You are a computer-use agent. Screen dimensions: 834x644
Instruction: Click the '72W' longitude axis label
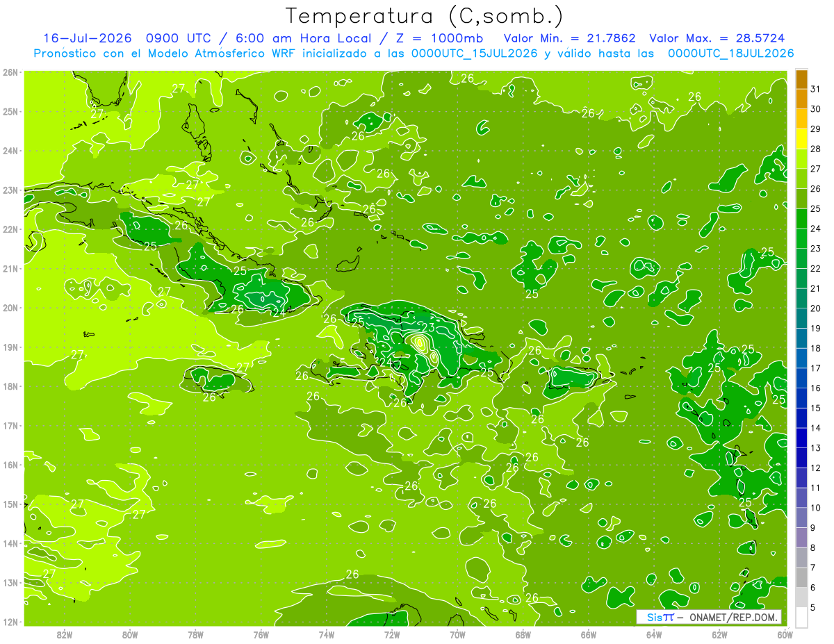click(392, 634)
